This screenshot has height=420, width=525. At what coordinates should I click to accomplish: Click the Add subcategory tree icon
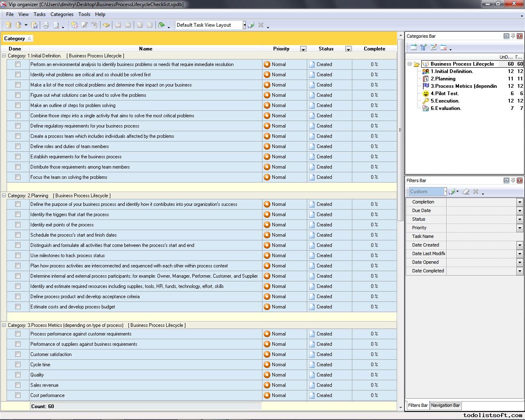[x=423, y=48]
